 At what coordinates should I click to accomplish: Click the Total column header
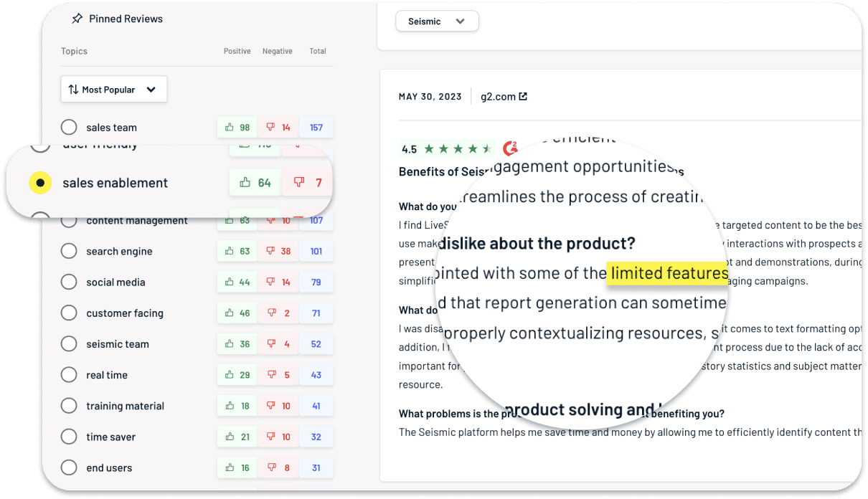click(318, 51)
